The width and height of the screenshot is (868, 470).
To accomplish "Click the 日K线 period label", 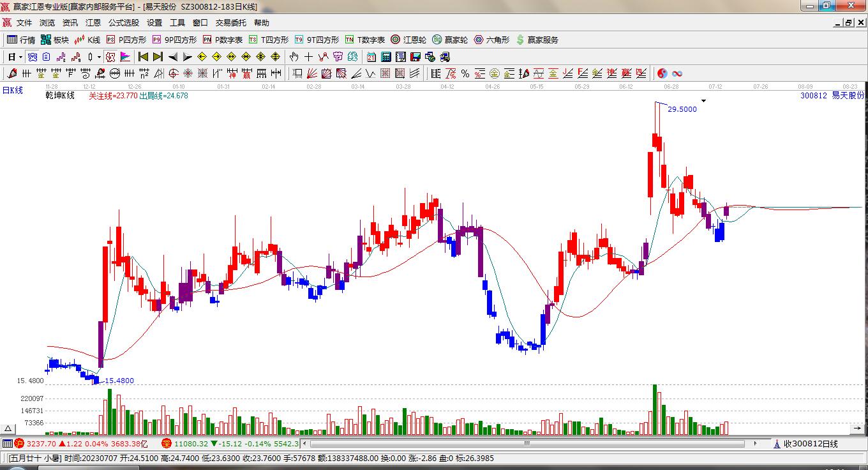I will [12, 91].
